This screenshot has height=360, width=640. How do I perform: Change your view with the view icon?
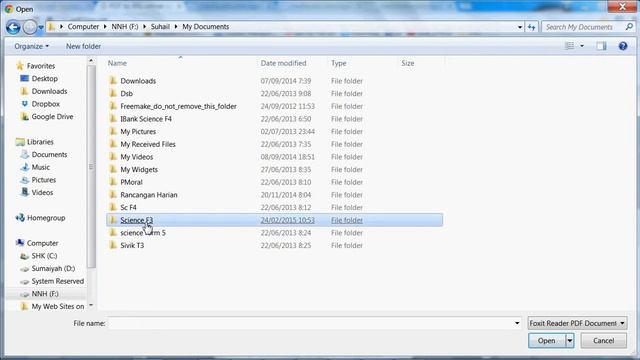(569, 46)
